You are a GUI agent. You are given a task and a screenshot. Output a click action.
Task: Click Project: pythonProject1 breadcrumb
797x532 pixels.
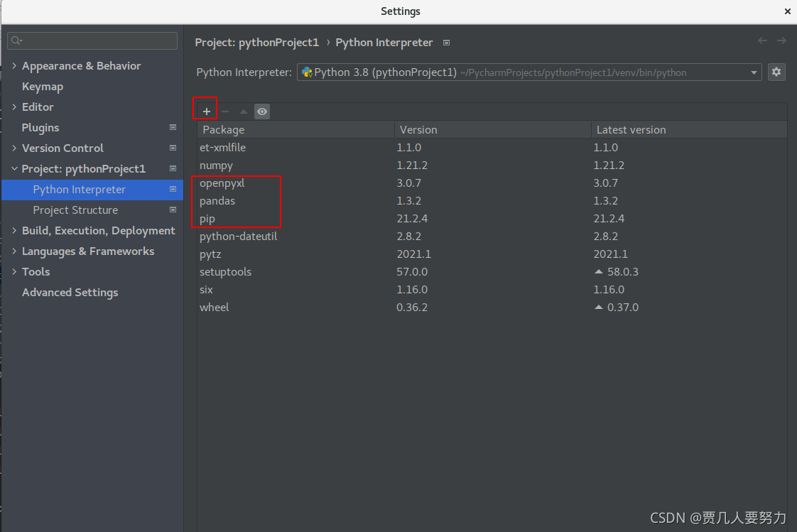click(x=256, y=43)
